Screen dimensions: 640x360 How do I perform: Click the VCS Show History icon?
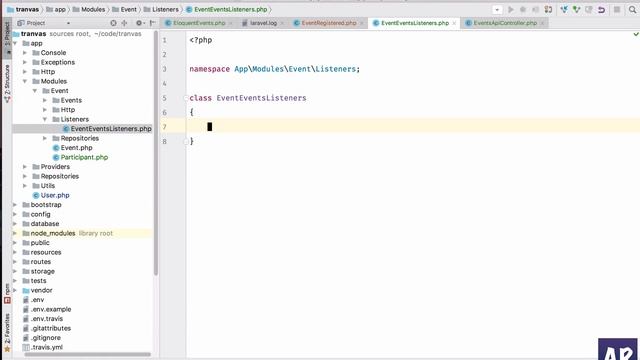coord(589,9)
